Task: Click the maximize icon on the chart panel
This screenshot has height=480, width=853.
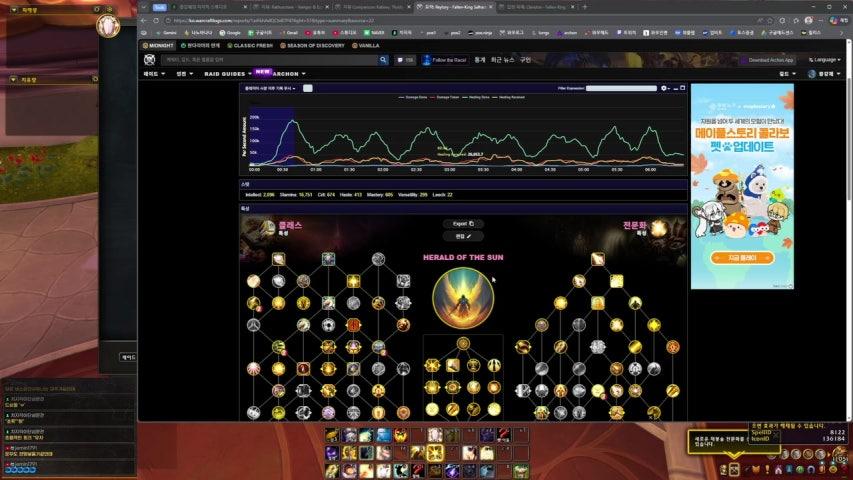Action: pyautogui.click(x=683, y=88)
